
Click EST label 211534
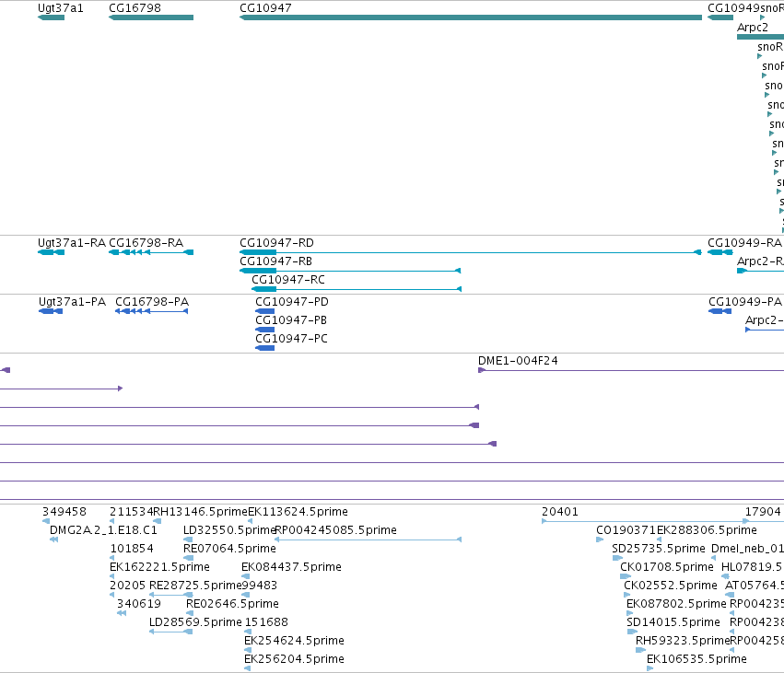[132, 512]
